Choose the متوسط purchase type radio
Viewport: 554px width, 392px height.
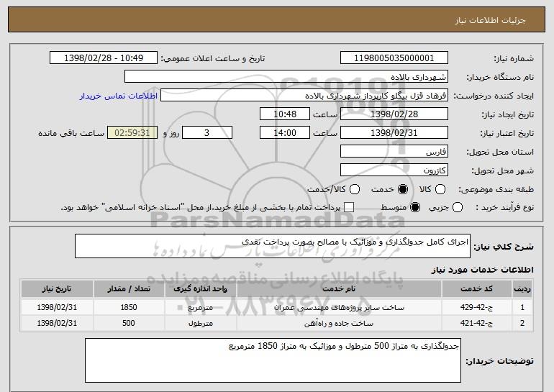coord(415,208)
